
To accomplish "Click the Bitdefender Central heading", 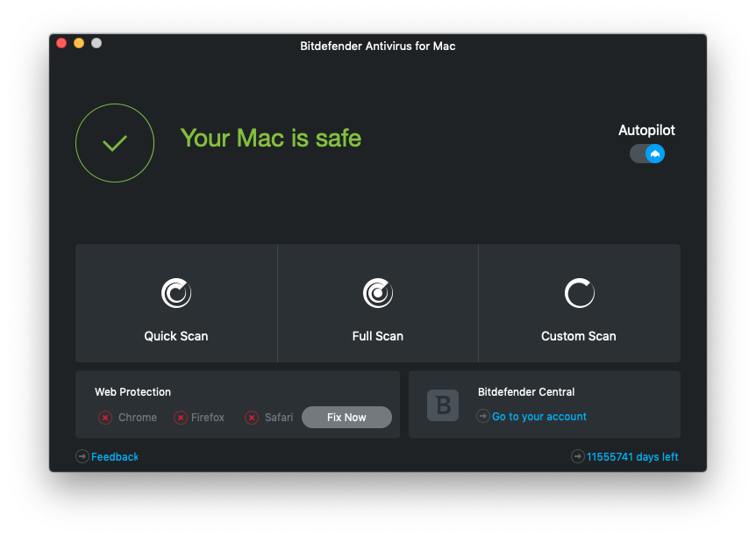I will tap(526, 391).
